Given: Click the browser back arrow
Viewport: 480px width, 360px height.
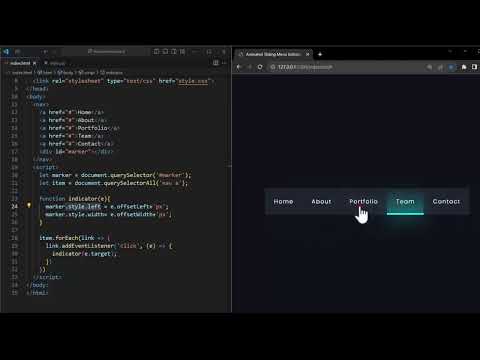Looking at the screenshot, I should point(239,67).
